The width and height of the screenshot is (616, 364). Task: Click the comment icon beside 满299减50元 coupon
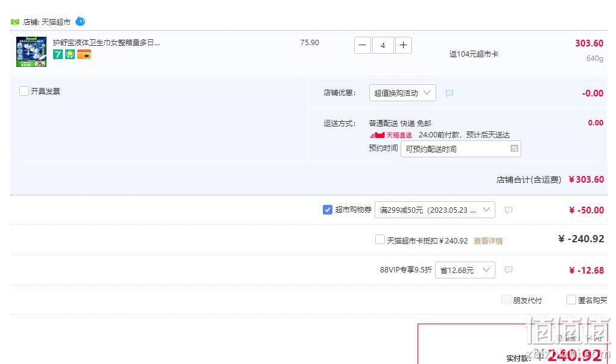(509, 210)
